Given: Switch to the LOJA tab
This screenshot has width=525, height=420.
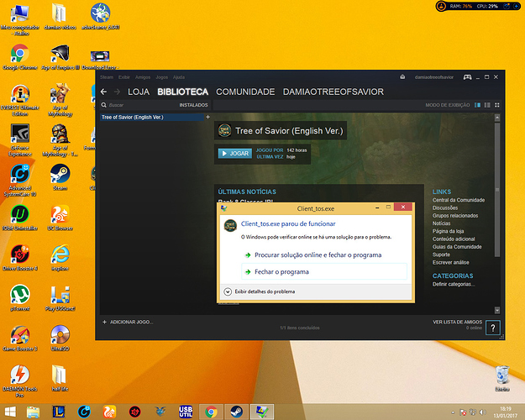Looking at the screenshot, I should tap(139, 92).
